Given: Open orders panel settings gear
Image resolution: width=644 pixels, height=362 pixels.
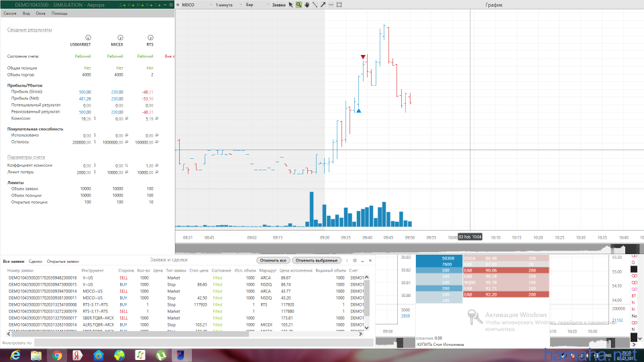Looking at the screenshot, I should pos(355,260).
